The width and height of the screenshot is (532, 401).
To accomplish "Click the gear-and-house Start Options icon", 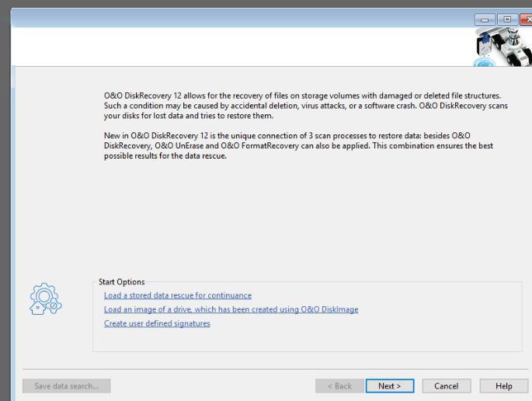I will (x=46, y=298).
